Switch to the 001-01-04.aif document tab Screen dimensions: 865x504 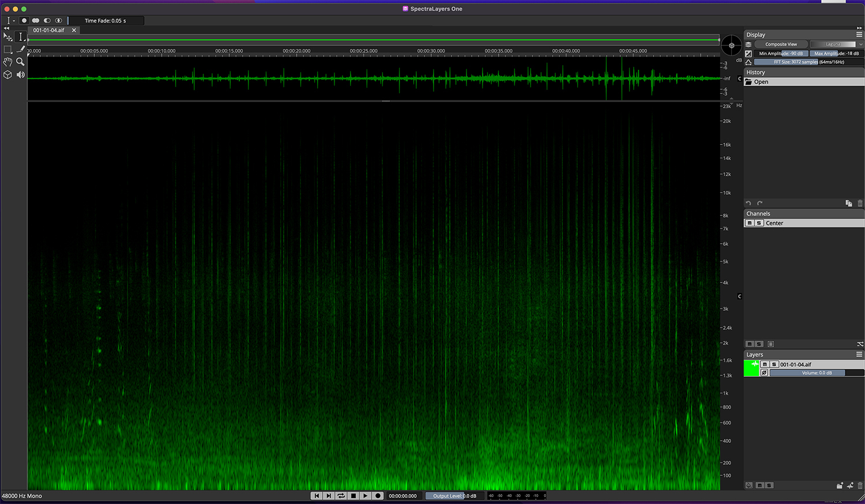(x=49, y=30)
